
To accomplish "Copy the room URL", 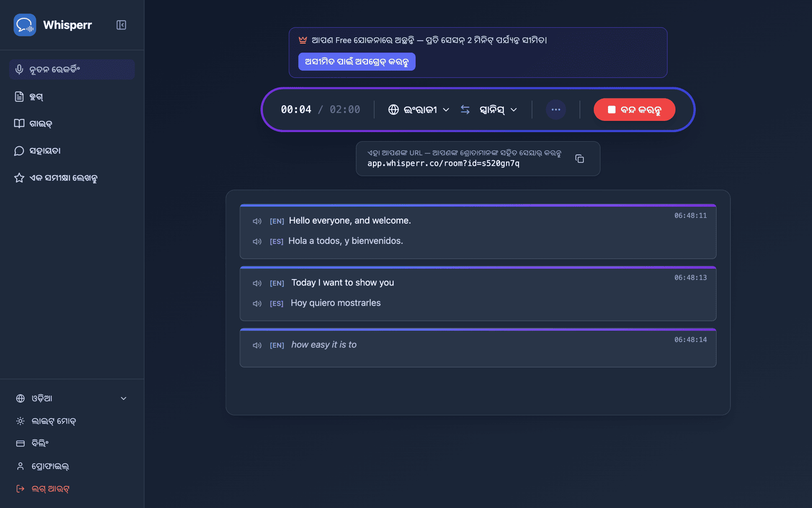I will pos(580,158).
